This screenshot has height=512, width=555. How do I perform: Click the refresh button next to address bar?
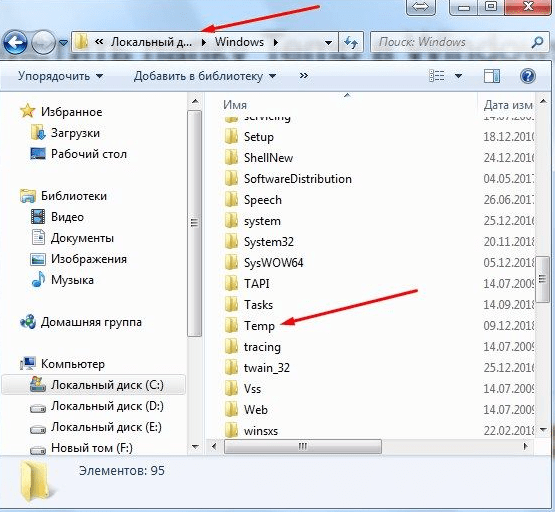351,42
